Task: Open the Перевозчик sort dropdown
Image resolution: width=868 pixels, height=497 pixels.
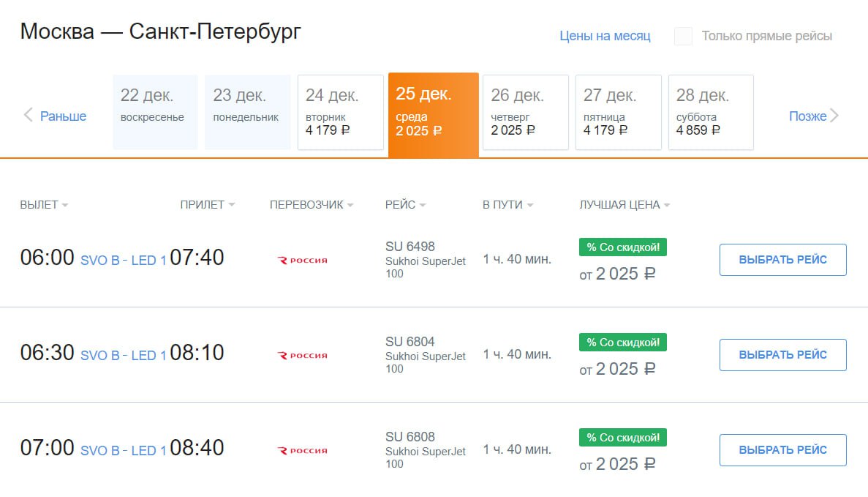Action: (x=311, y=205)
